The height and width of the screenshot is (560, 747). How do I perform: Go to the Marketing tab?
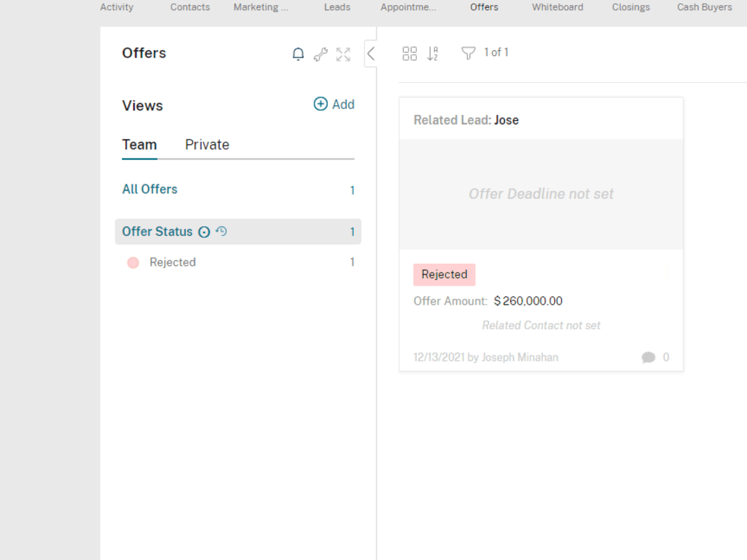(261, 7)
